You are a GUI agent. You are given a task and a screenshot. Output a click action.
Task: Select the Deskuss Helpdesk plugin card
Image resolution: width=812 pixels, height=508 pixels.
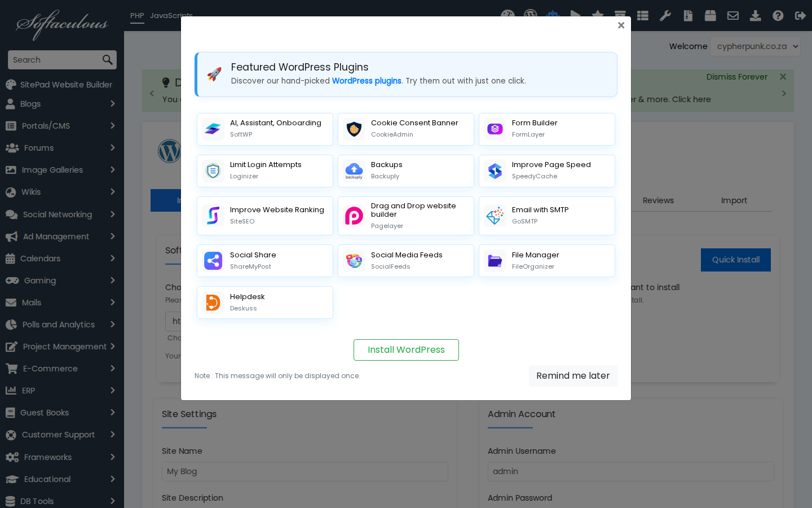265,303
